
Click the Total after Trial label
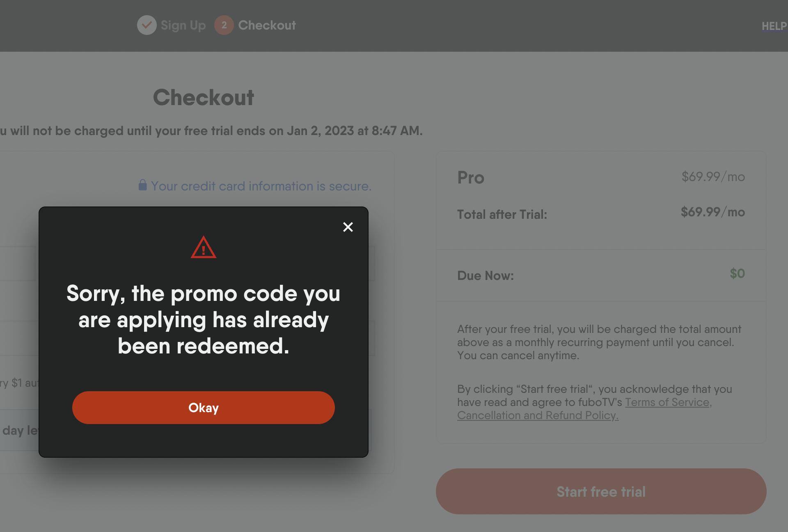click(502, 214)
